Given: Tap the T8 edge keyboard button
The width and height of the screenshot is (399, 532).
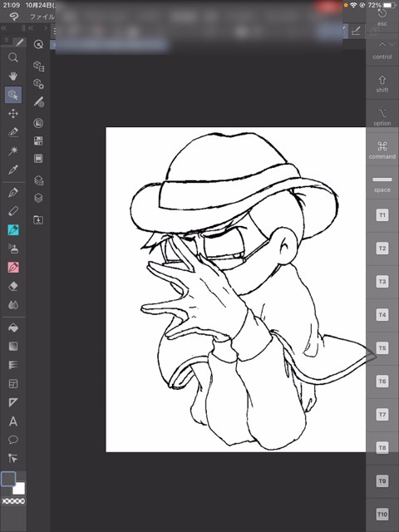Looking at the screenshot, I should (382, 448).
